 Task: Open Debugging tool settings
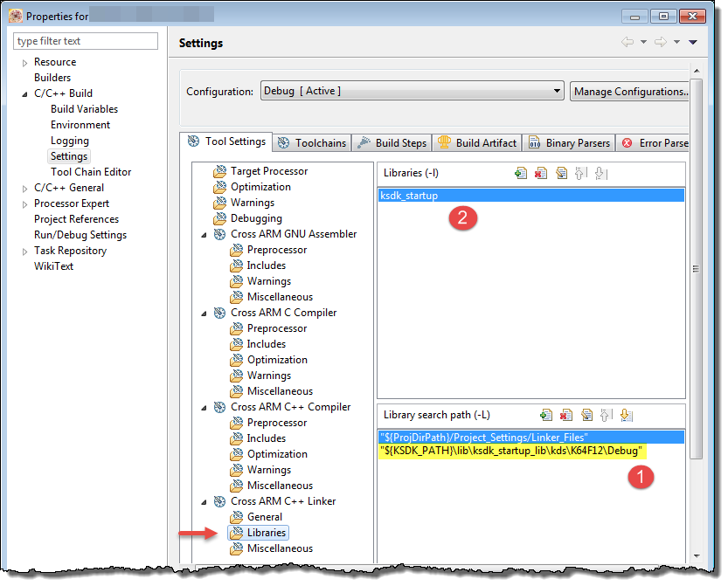(x=256, y=218)
